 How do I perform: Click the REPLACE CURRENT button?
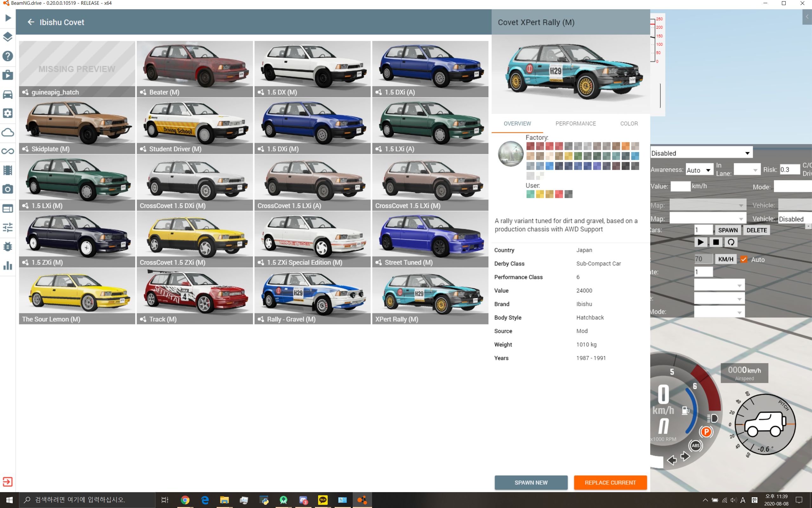click(x=610, y=483)
